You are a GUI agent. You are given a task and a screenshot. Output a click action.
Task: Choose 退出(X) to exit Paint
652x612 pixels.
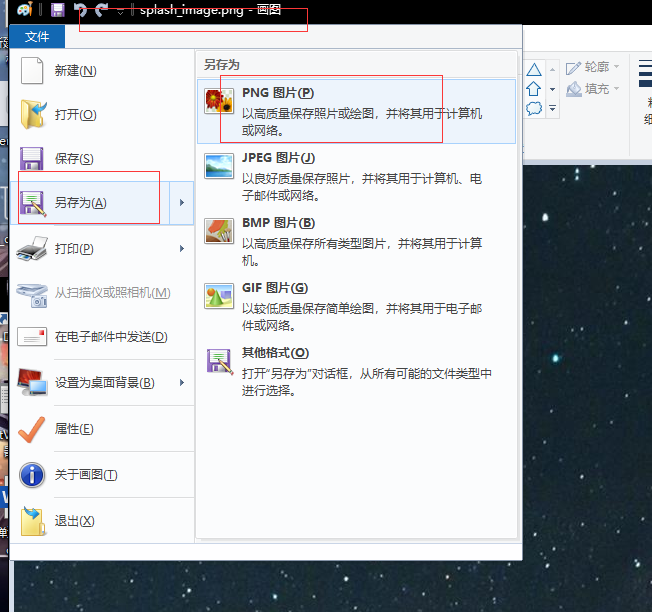[102, 521]
